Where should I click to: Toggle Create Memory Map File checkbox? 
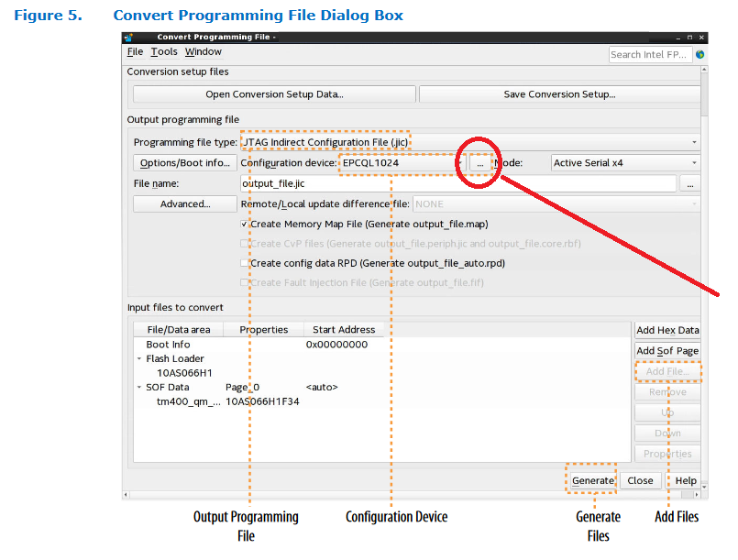[x=244, y=224]
